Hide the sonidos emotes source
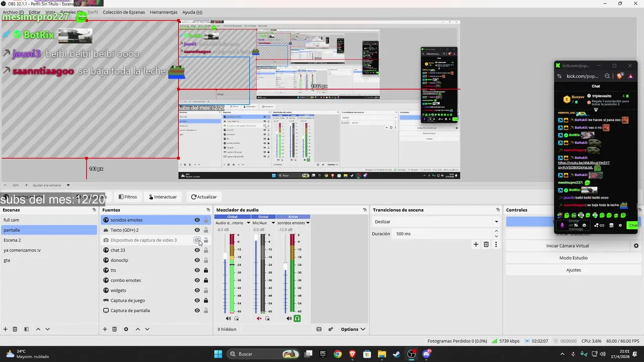This screenshot has height=362, width=644. coord(197,220)
